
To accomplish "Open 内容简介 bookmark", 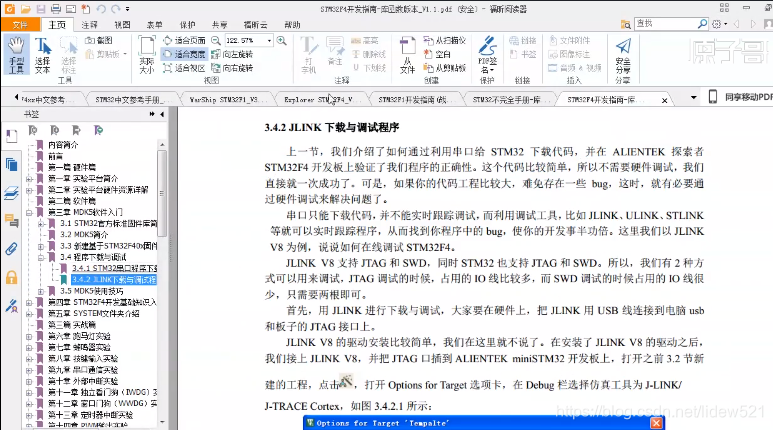I will coord(63,145).
